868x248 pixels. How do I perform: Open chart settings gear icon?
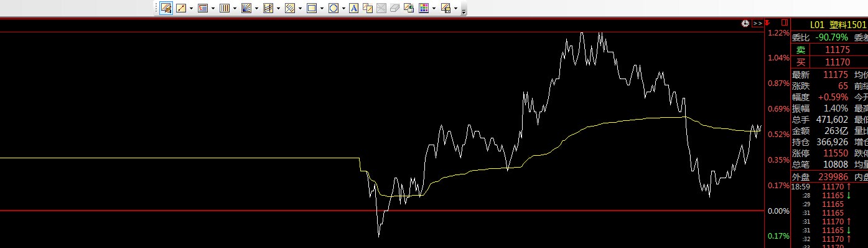[745, 23]
